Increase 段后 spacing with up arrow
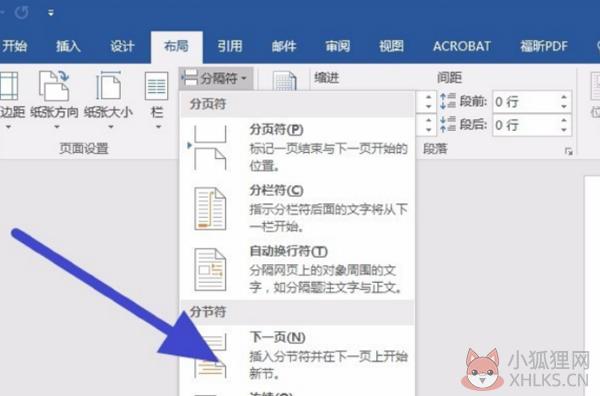 564,120
